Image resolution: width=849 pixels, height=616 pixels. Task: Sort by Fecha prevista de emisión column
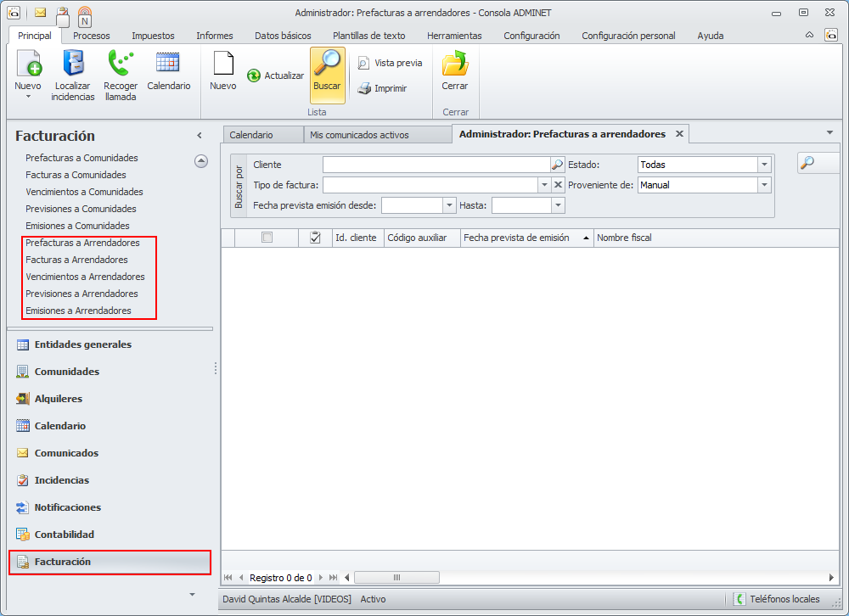pyautogui.click(x=527, y=238)
